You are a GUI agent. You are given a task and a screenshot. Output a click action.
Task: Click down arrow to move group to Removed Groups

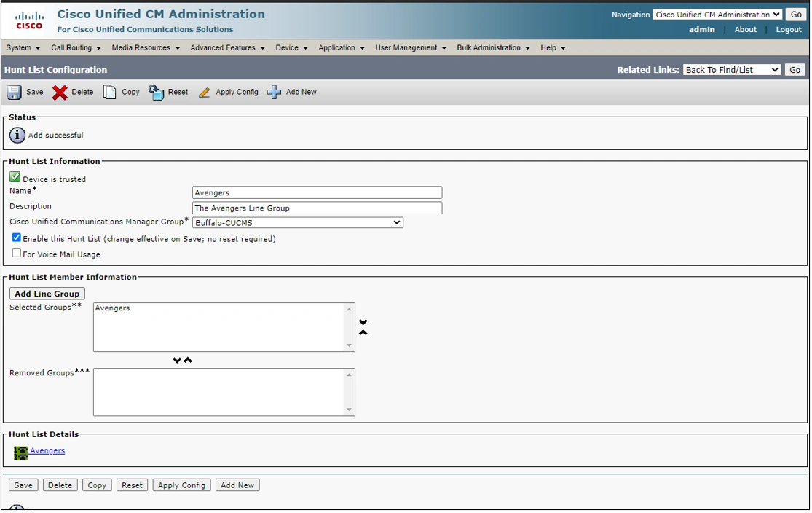click(177, 360)
